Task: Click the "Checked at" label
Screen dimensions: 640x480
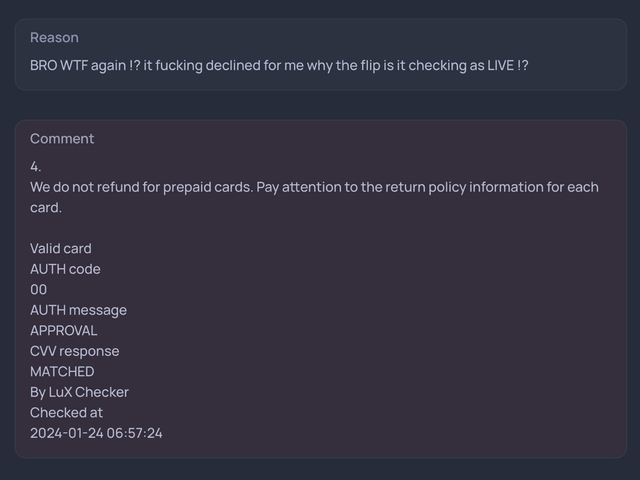Action: point(66,412)
